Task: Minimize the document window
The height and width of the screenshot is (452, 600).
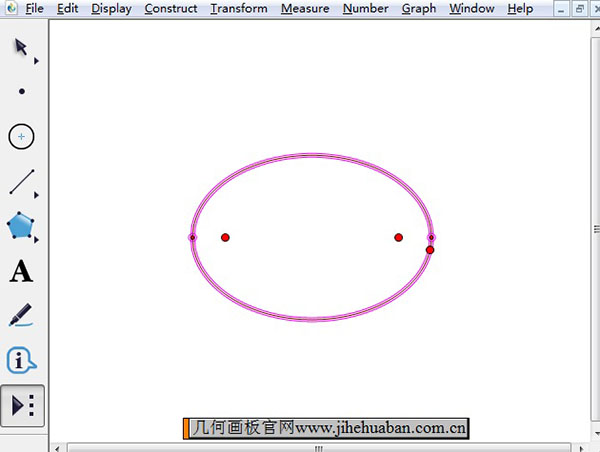Action: (561, 9)
